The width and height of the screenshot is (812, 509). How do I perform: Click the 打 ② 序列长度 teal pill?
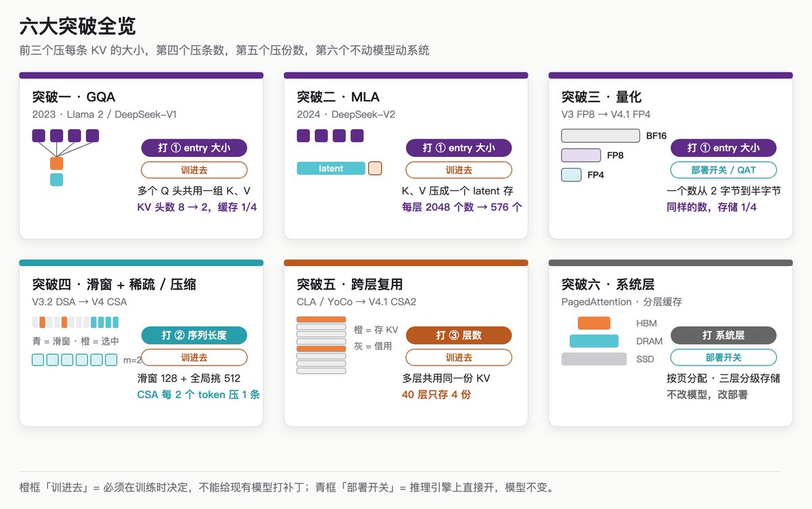pos(194,335)
